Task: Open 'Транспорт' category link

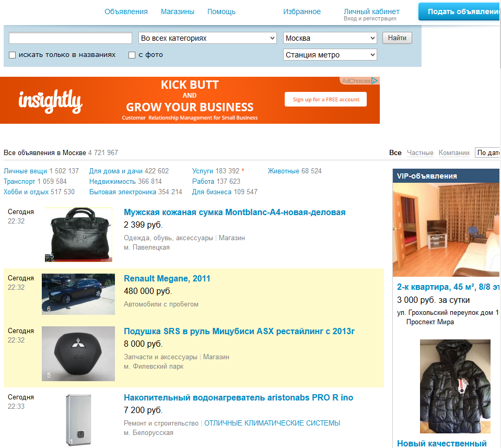Action: [x=19, y=181]
